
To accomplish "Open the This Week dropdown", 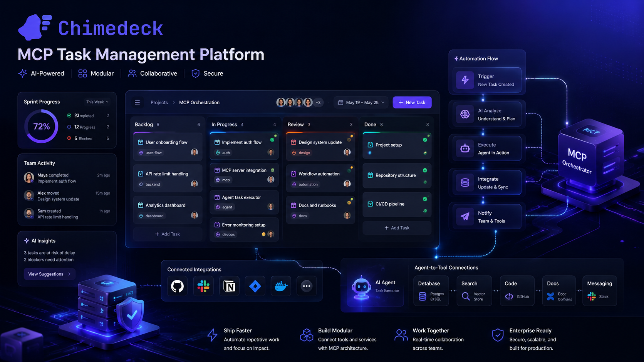I will pos(97,102).
